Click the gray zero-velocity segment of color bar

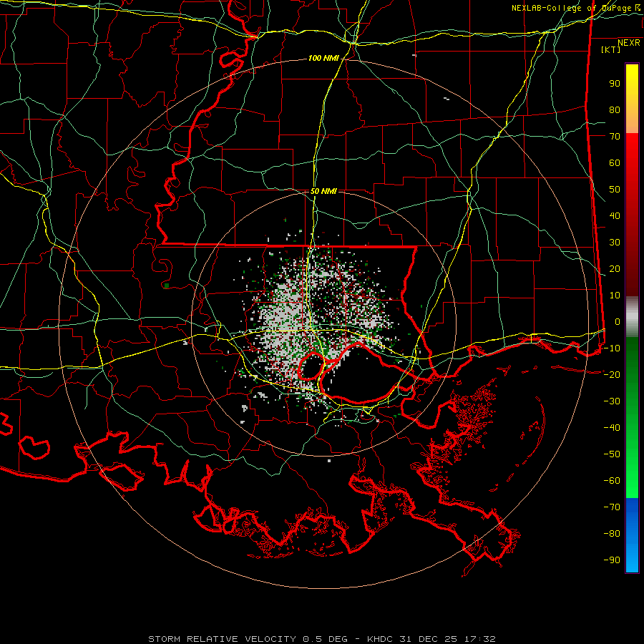click(632, 317)
